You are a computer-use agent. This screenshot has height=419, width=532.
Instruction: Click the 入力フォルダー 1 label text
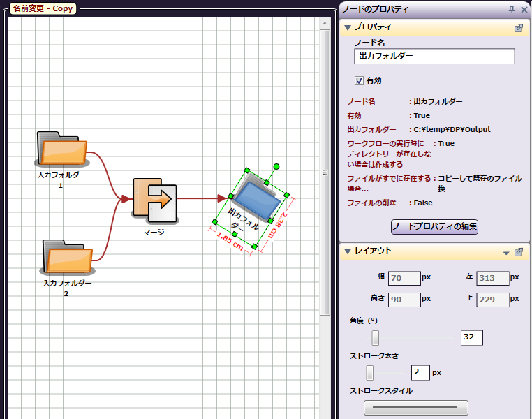tap(61, 179)
